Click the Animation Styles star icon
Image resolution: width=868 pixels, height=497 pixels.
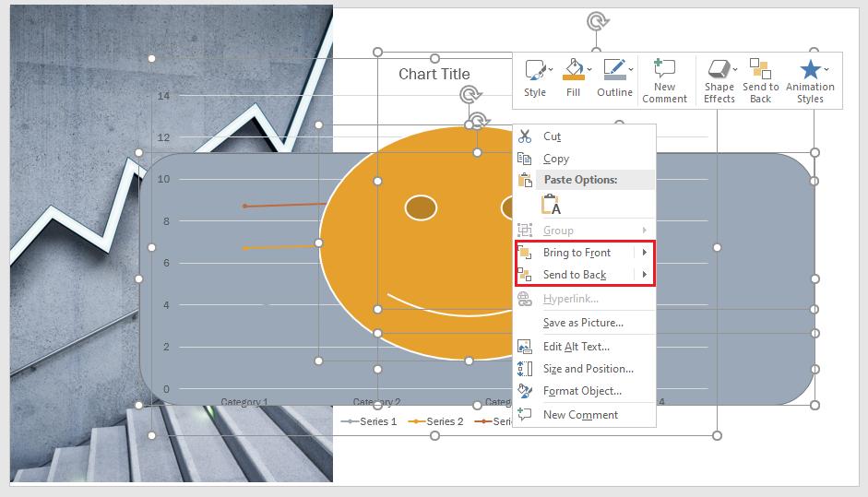click(x=811, y=69)
